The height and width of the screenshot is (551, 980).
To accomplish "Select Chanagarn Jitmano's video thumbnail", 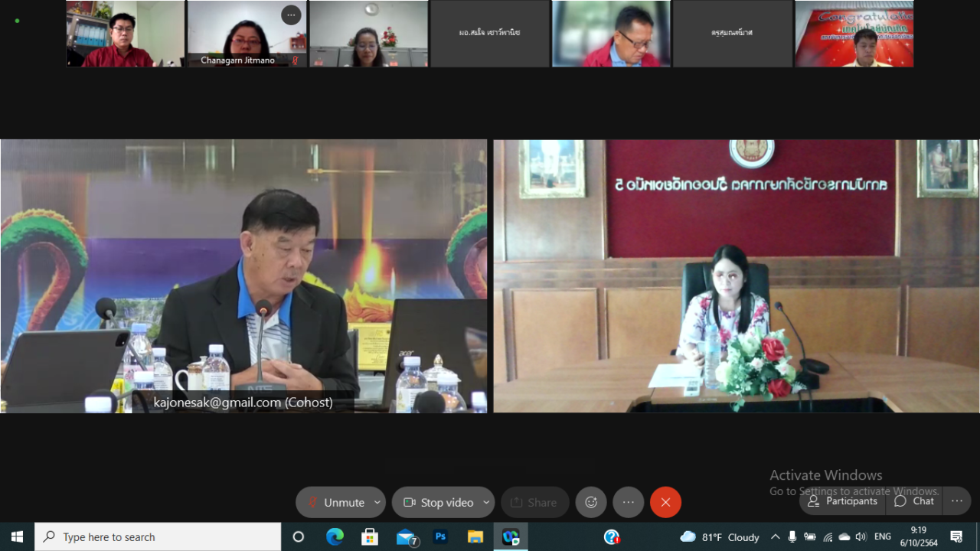I will pyautogui.click(x=247, y=34).
